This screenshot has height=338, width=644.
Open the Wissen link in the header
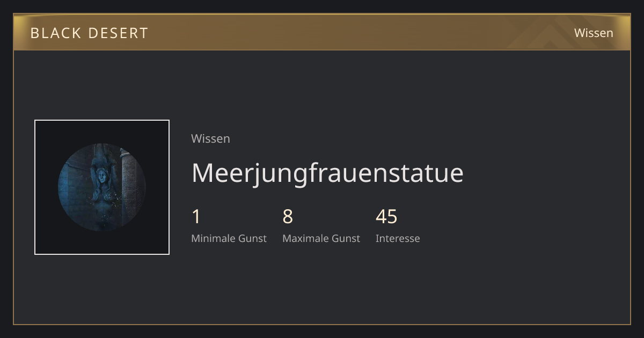(x=594, y=33)
